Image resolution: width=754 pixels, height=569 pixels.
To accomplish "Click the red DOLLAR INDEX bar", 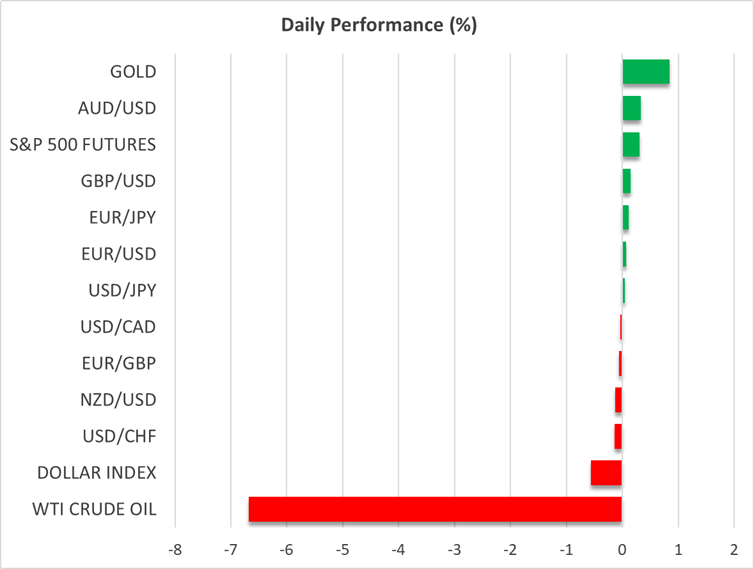I will pos(606,473).
